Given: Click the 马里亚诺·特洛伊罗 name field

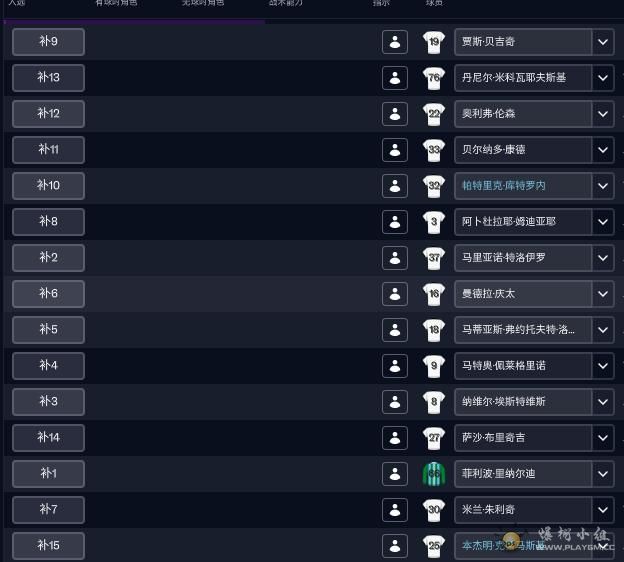Looking at the screenshot, I should point(522,258).
